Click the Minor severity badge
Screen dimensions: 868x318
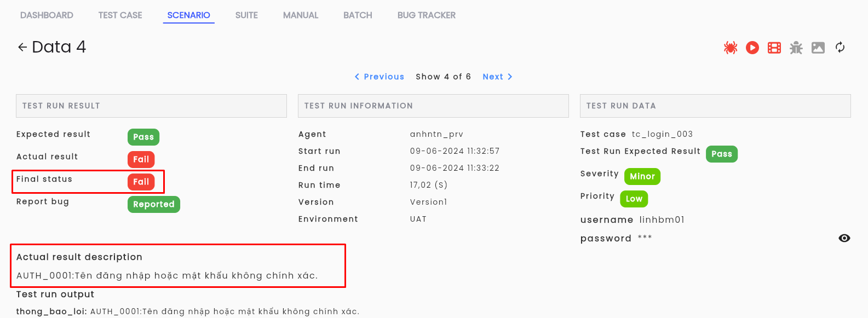[642, 176]
